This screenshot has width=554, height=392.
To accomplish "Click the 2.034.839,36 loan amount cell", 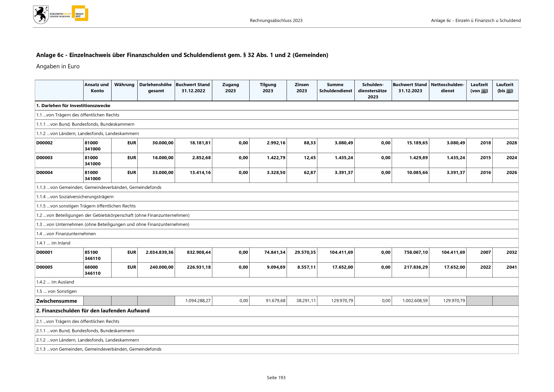I will point(159,252).
